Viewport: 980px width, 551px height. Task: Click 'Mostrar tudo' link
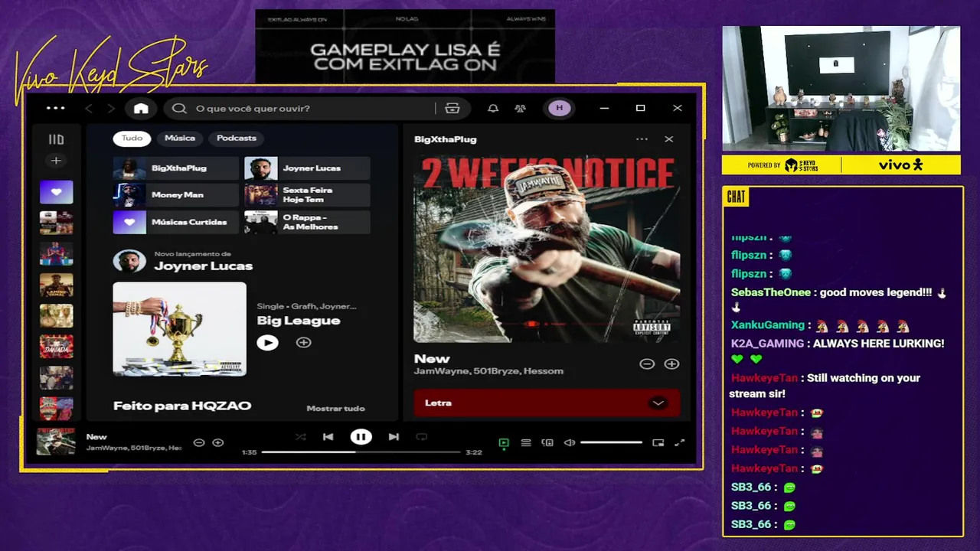click(335, 409)
